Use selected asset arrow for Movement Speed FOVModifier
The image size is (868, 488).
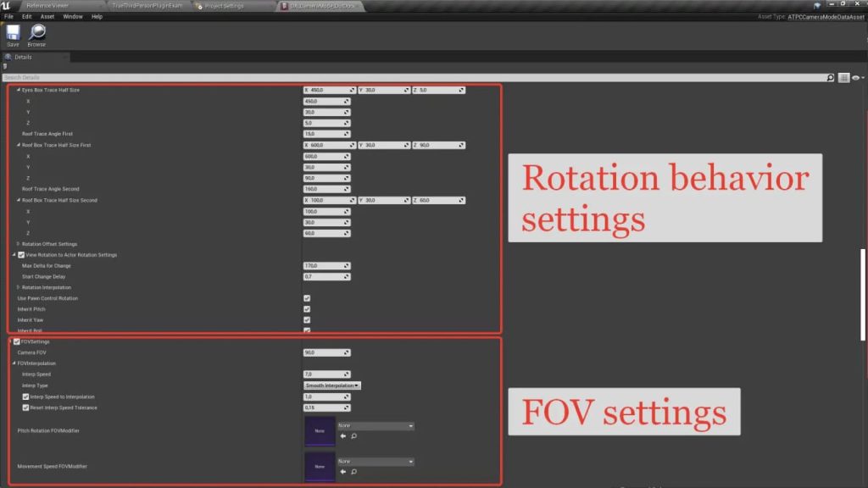point(342,472)
